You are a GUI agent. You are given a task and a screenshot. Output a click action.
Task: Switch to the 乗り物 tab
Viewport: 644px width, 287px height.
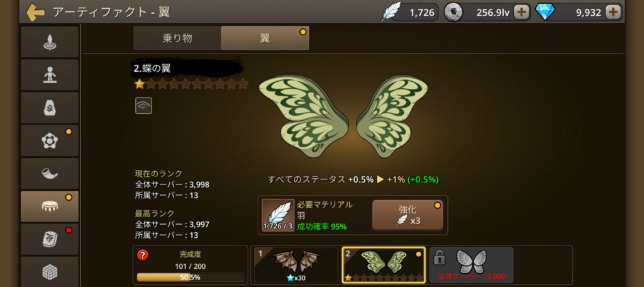(177, 38)
